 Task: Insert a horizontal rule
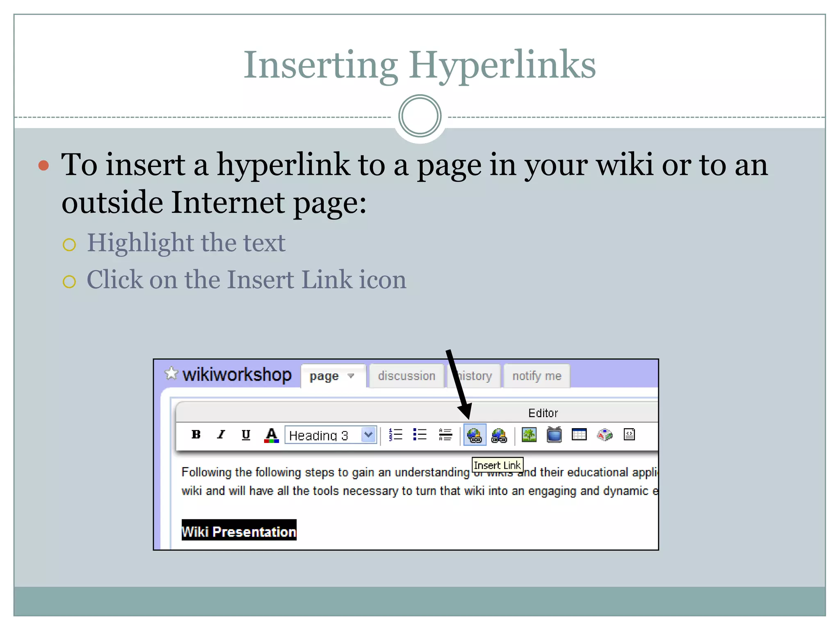pos(445,435)
